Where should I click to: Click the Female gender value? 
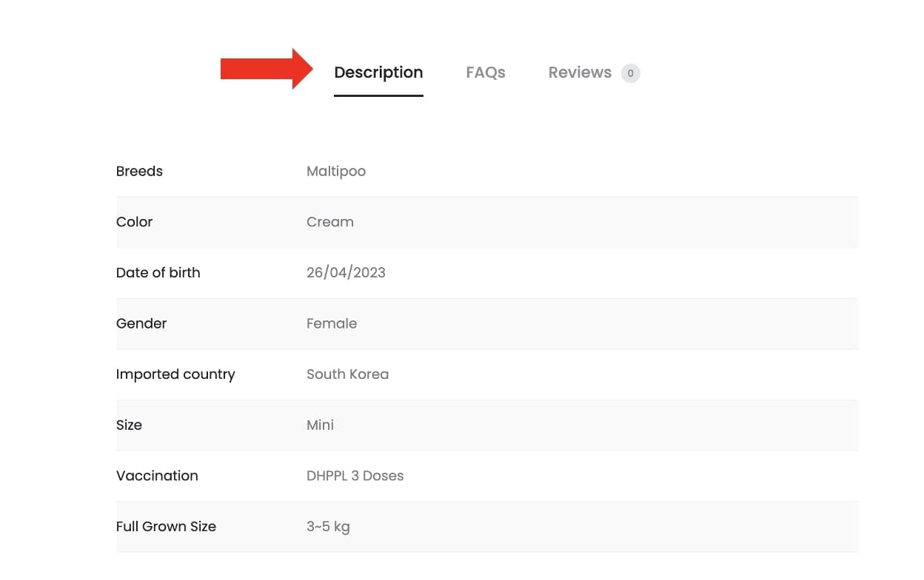click(x=332, y=323)
